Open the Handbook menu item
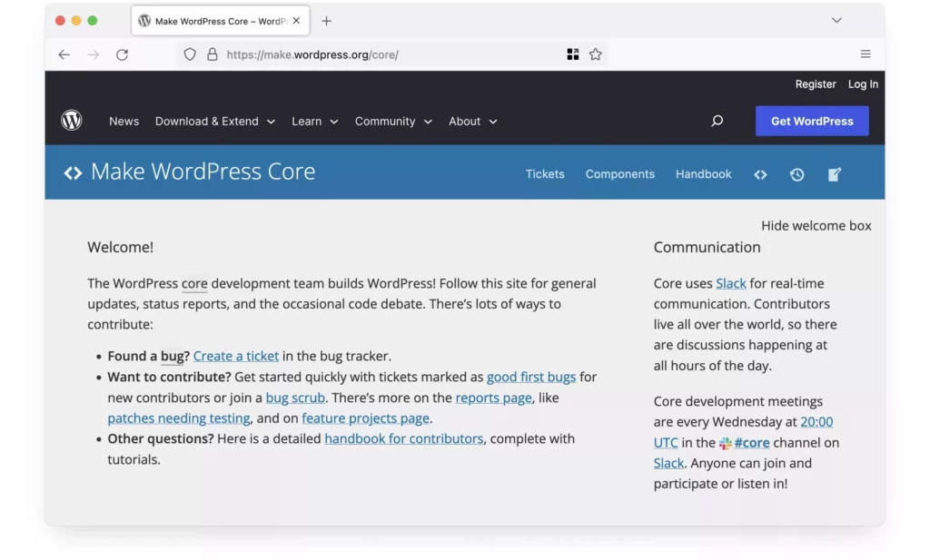The height and width of the screenshot is (560, 930). point(703,174)
